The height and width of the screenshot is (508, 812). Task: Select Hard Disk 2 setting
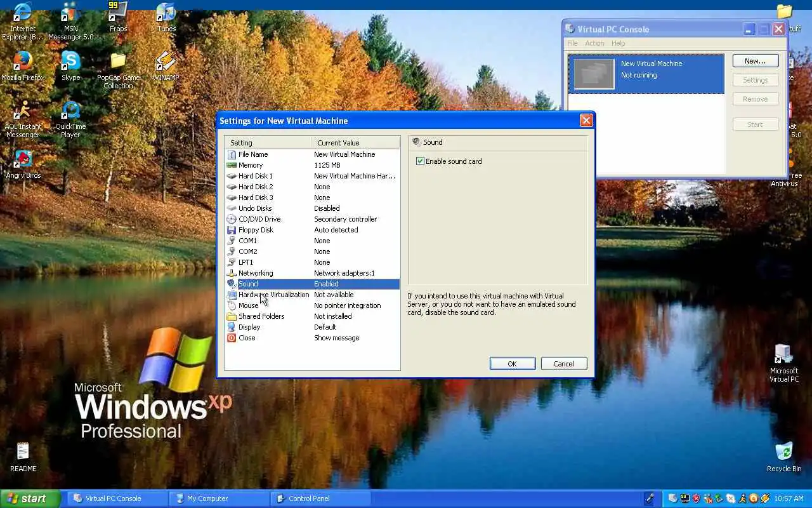312,187
